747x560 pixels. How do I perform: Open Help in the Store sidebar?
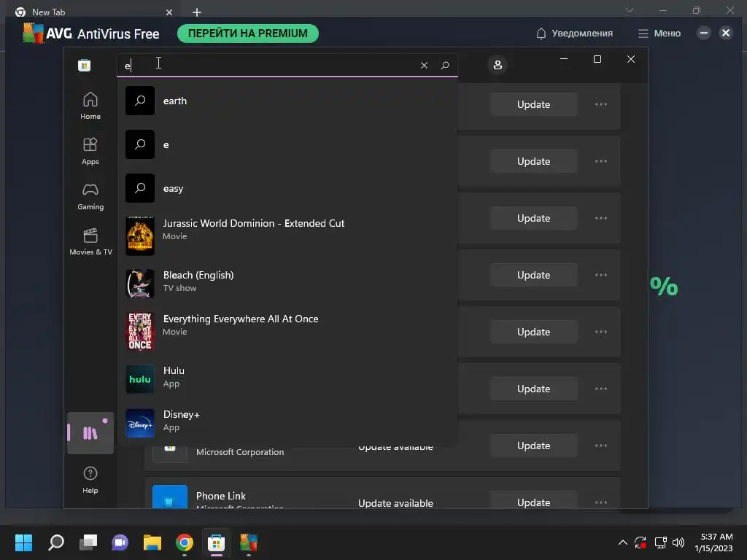tap(90, 480)
